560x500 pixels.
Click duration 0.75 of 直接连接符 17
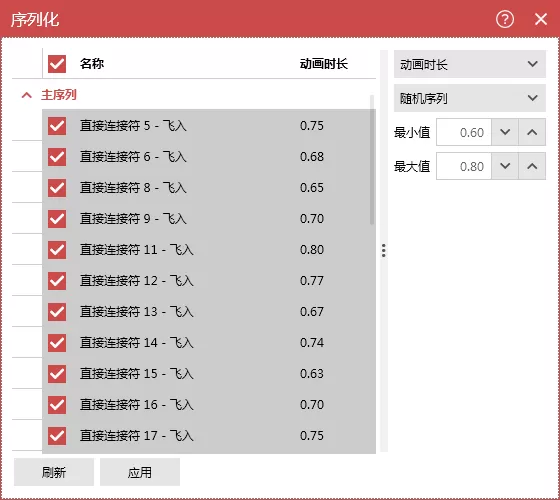[312, 436]
